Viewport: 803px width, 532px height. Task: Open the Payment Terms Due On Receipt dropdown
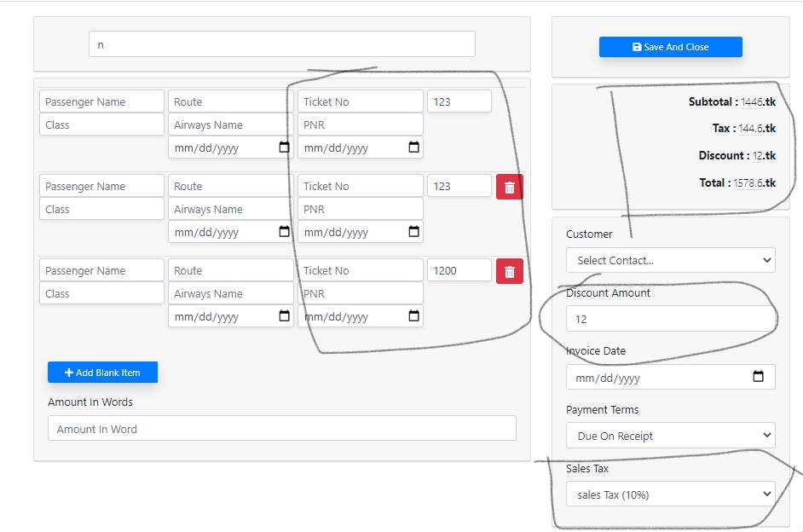tap(670, 436)
